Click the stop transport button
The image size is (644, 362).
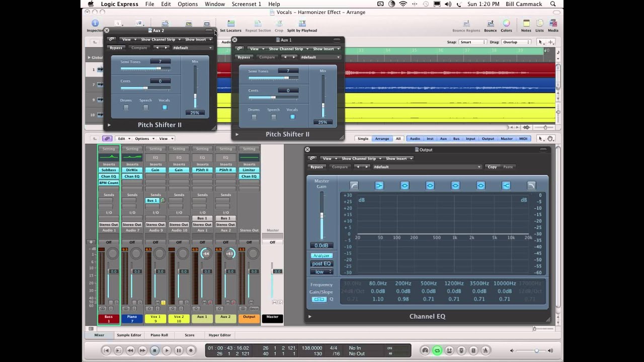154,350
